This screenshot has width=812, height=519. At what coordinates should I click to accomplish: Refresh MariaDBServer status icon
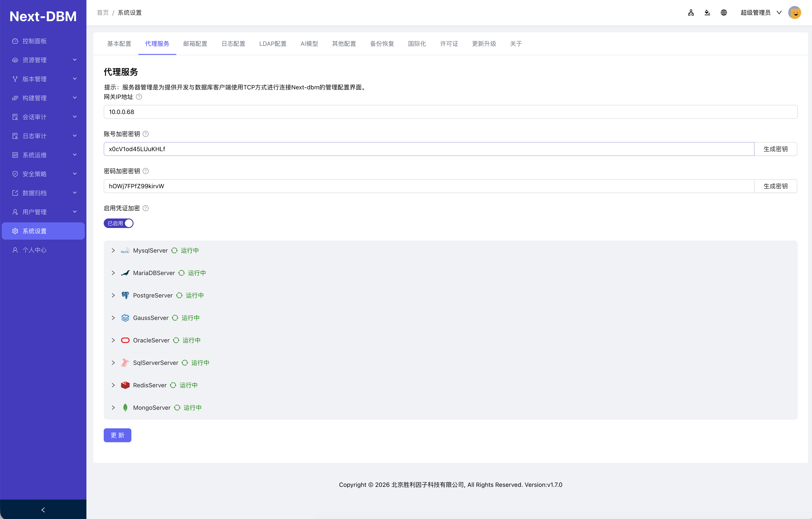[182, 273]
